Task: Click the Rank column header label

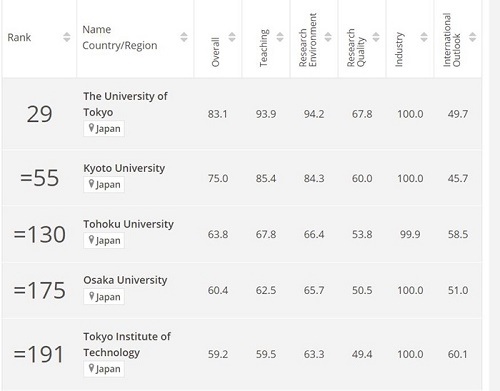Action: [x=19, y=37]
